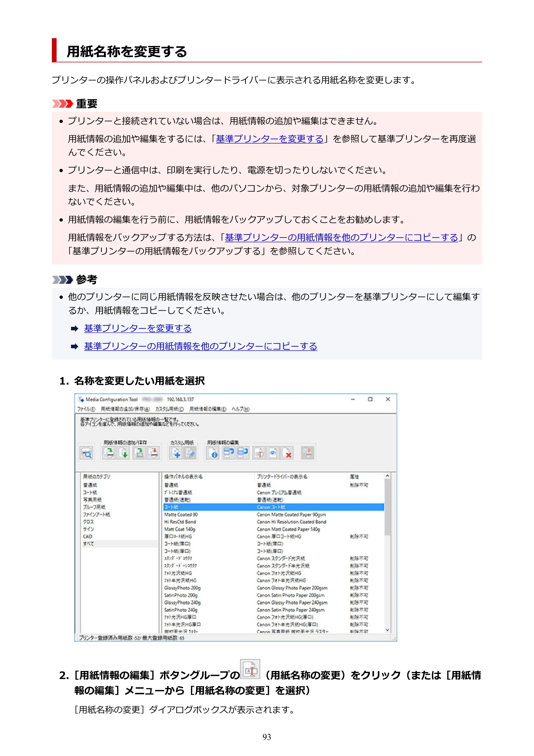Open 基準プリンターを変更する link under 参考
This screenshot has width=534, height=756.
(x=138, y=328)
